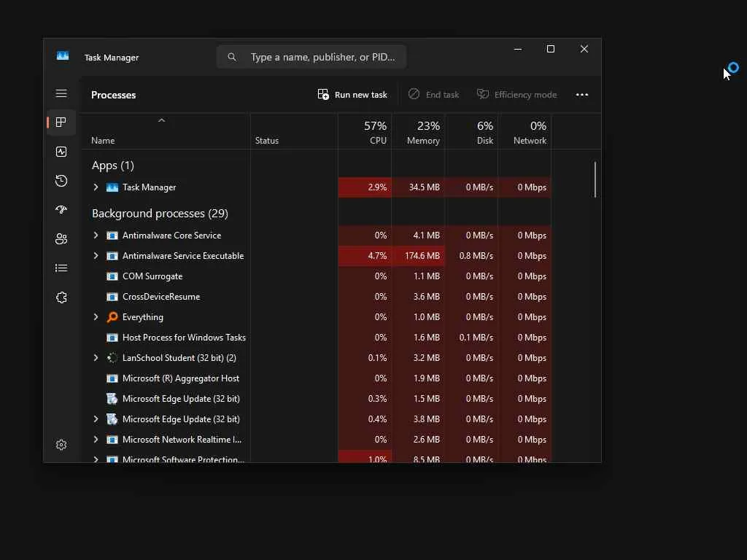Click the Antimalware Service Executable icon
The height and width of the screenshot is (560, 747).
112,256
